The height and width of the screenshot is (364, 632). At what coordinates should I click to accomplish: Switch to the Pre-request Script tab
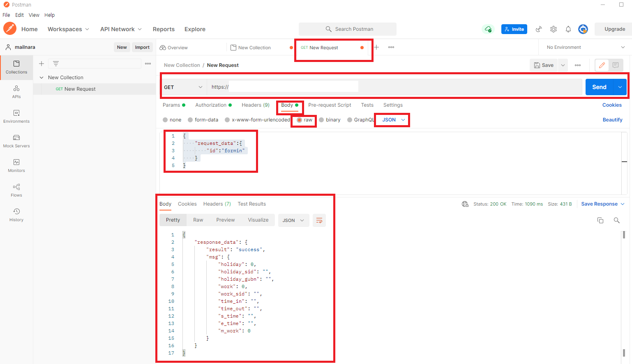[x=330, y=105]
